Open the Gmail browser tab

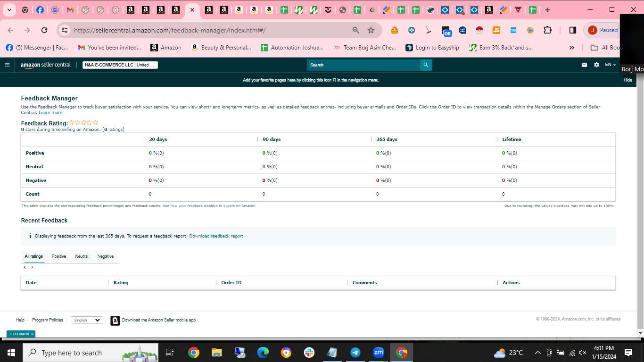pos(70,10)
